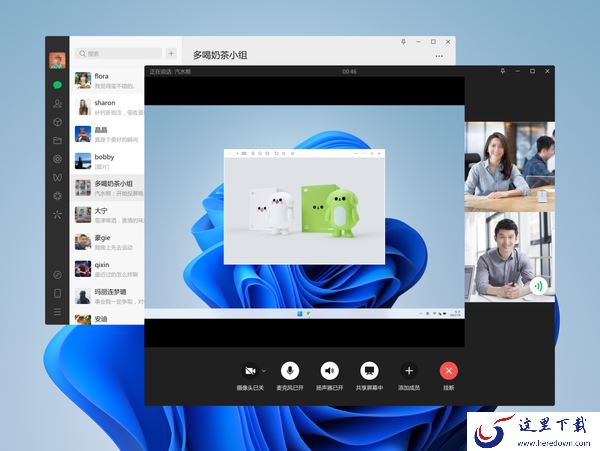The image size is (600, 451).
Task: Click the add member plus button
Action: [409, 371]
